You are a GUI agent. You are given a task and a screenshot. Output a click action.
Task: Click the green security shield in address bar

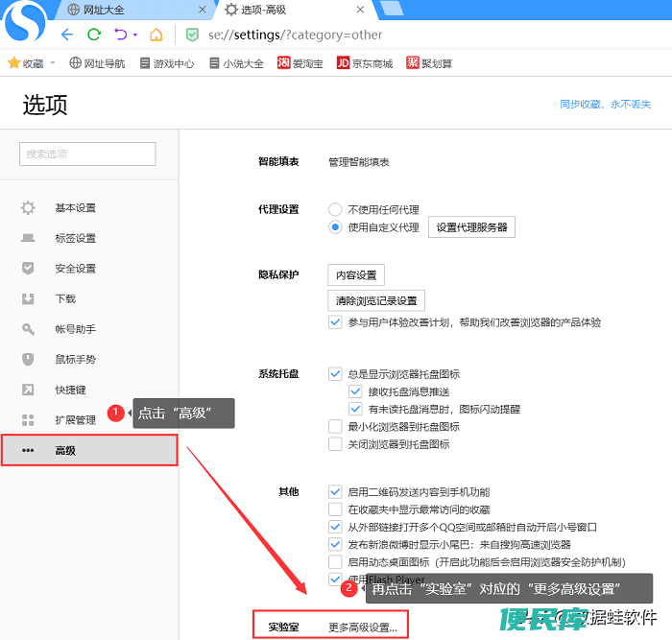coord(192,35)
